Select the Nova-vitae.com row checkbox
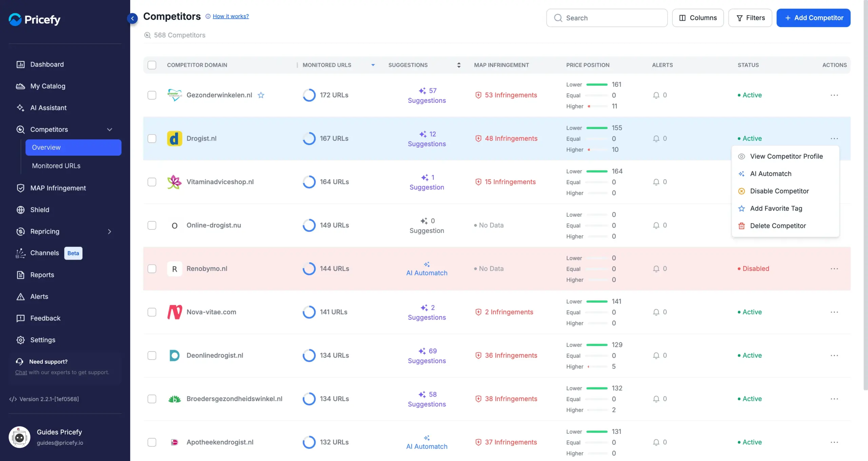 point(152,312)
